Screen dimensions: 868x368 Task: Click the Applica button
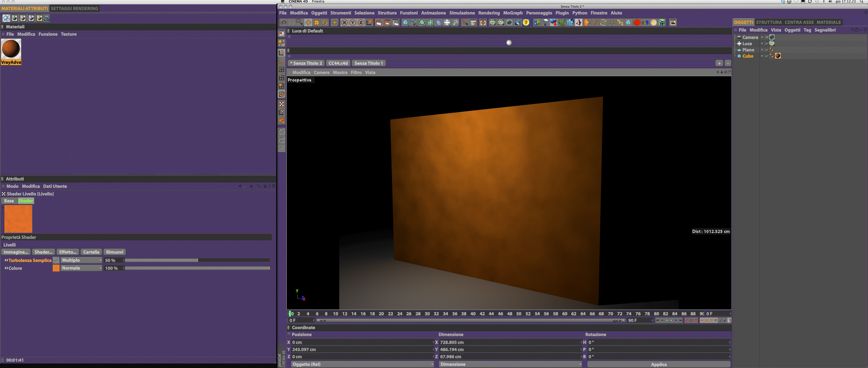point(658,364)
